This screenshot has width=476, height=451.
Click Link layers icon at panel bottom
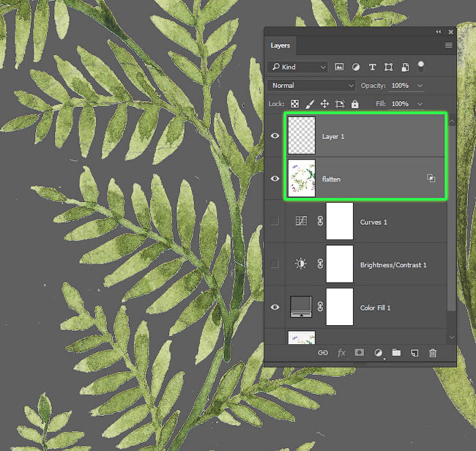coord(323,353)
